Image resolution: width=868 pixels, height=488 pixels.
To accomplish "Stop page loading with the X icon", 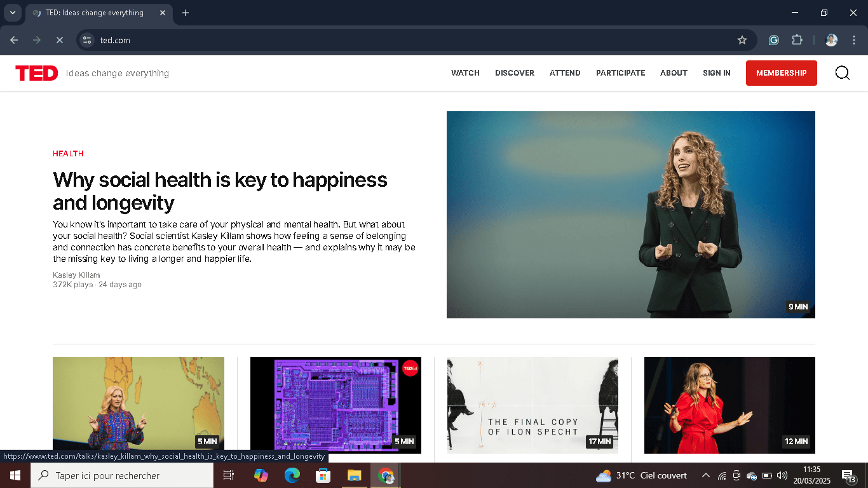I will tap(59, 39).
